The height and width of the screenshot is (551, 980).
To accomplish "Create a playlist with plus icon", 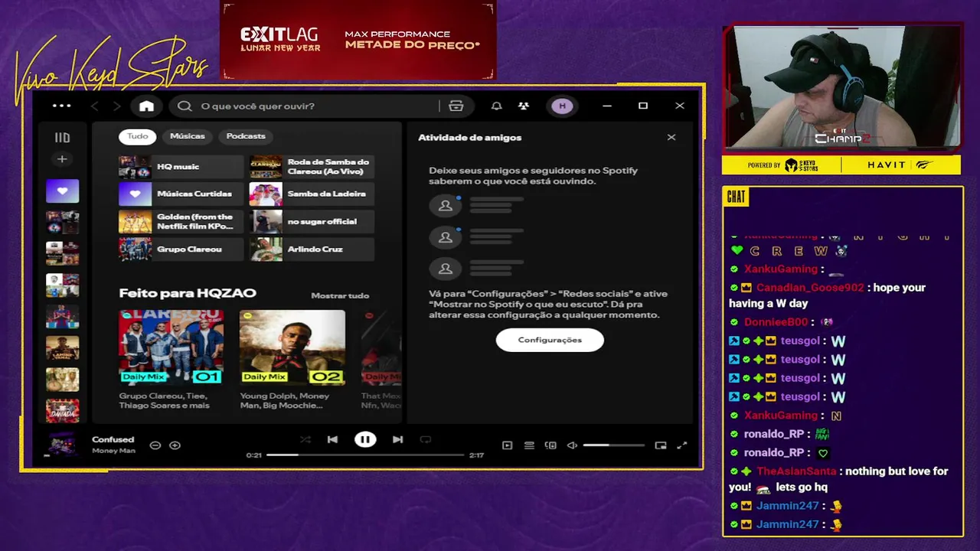I will [x=62, y=159].
